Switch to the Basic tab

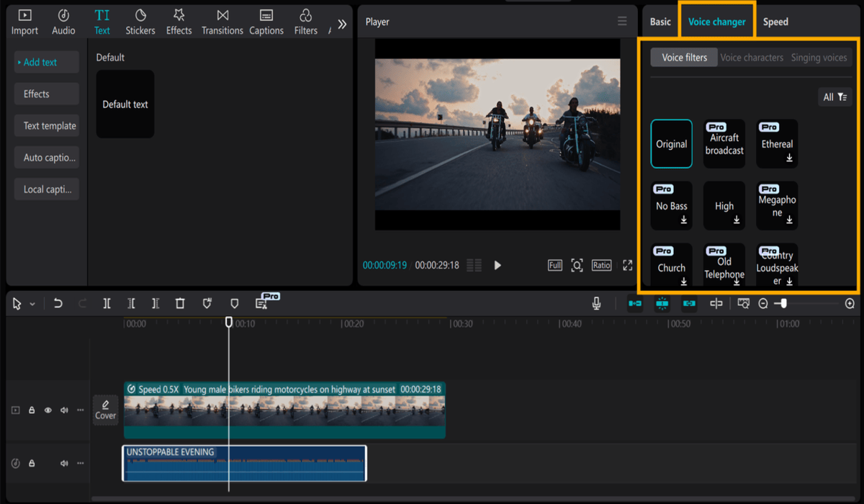pyautogui.click(x=660, y=22)
